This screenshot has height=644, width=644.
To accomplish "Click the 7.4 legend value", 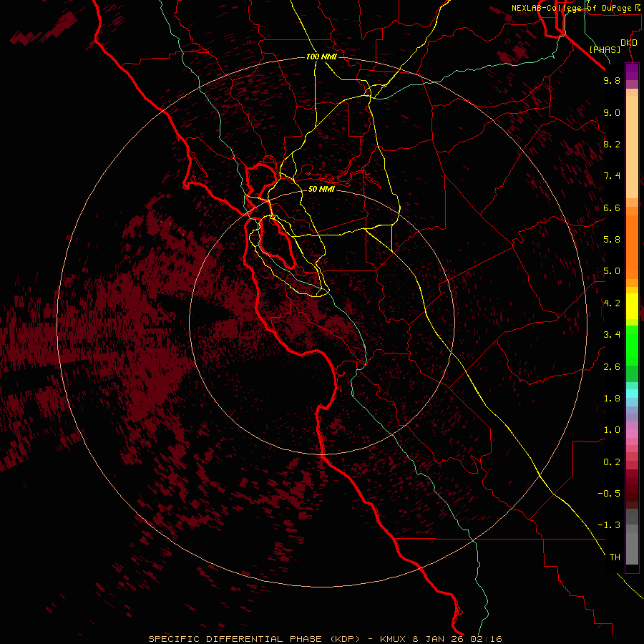I will pos(612,176).
